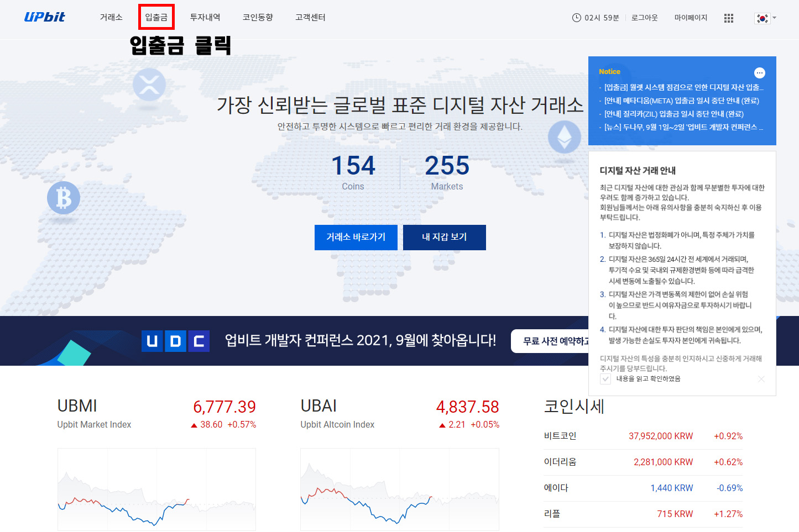
Task: Click the UBMI index title
Action: tap(77, 406)
